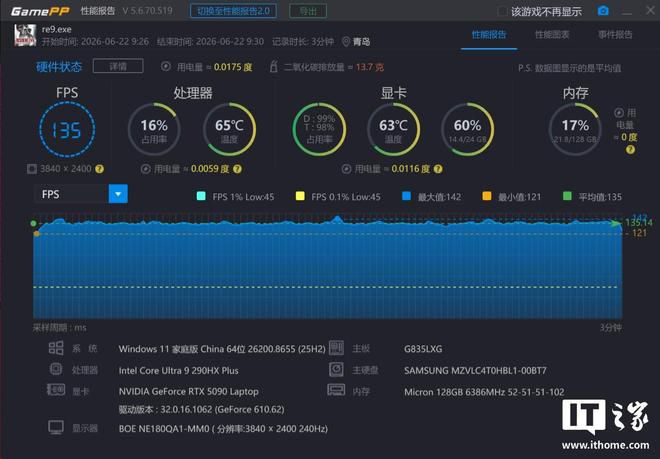
Task: Click the processor chip icon in hardware list
Action: pyautogui.click(x=56, y=369)
